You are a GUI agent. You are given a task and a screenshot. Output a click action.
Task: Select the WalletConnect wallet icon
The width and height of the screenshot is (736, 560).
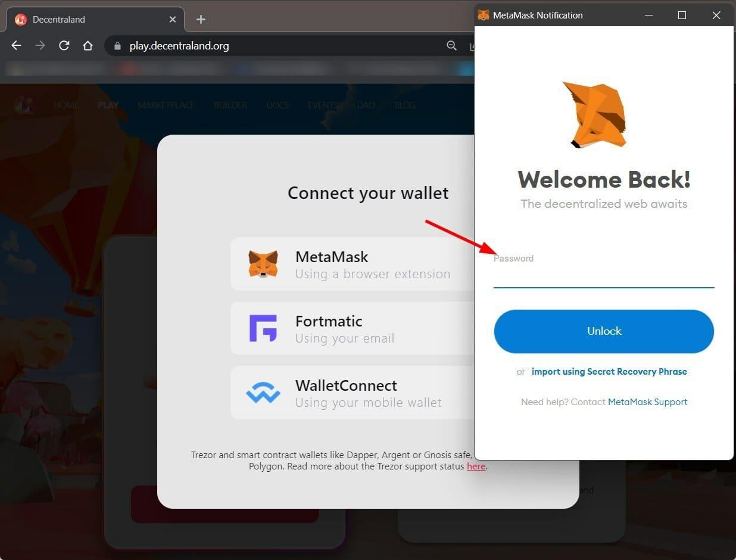(264, 393)
